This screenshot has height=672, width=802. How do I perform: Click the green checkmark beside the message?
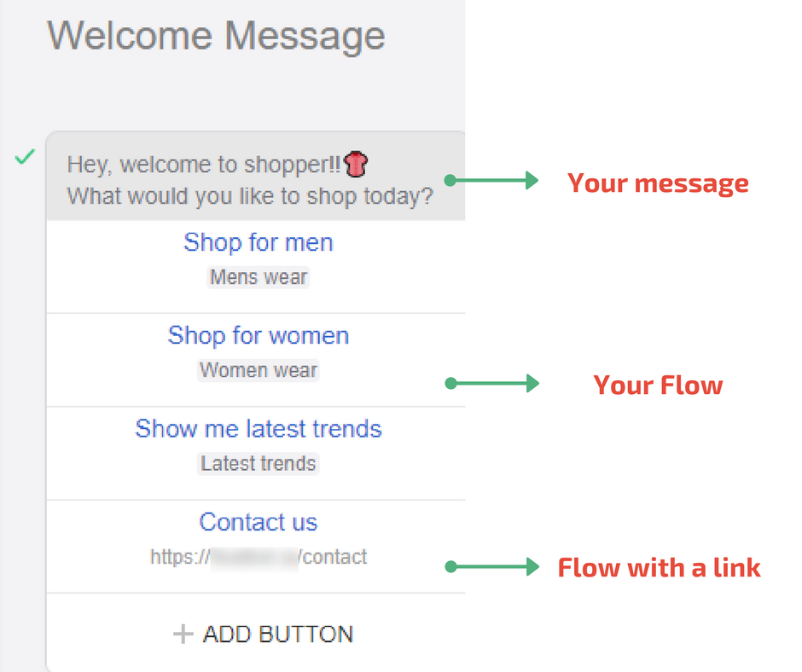25,156
